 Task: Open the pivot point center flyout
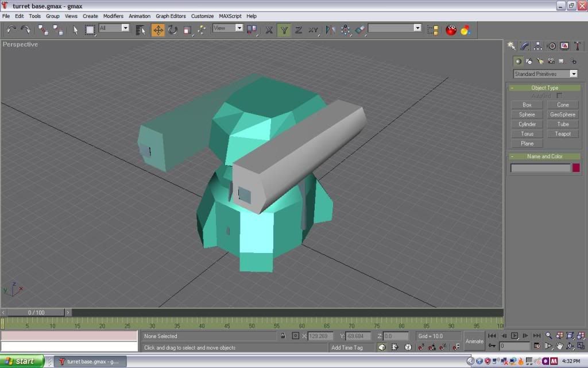252,30
